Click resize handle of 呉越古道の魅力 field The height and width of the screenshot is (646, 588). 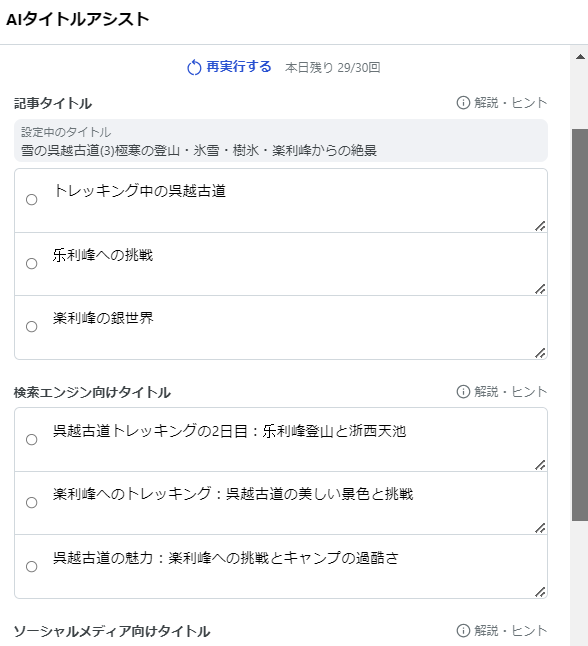coord(540,592)
